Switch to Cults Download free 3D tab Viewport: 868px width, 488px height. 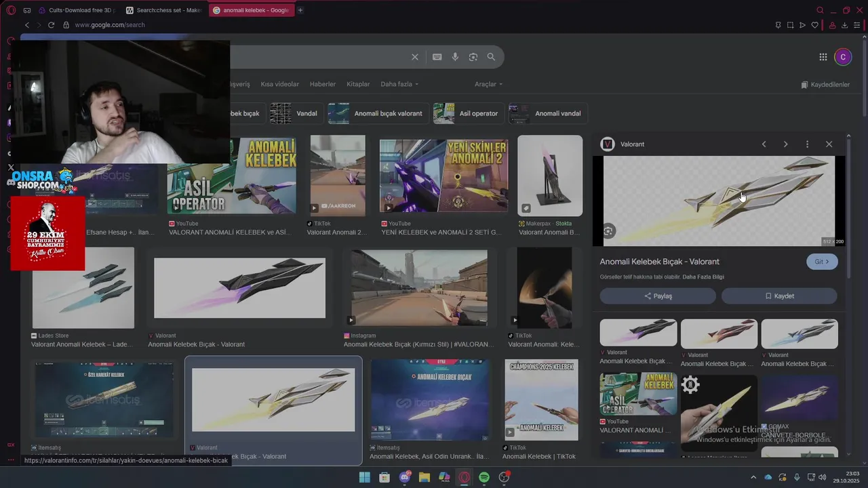77,10
